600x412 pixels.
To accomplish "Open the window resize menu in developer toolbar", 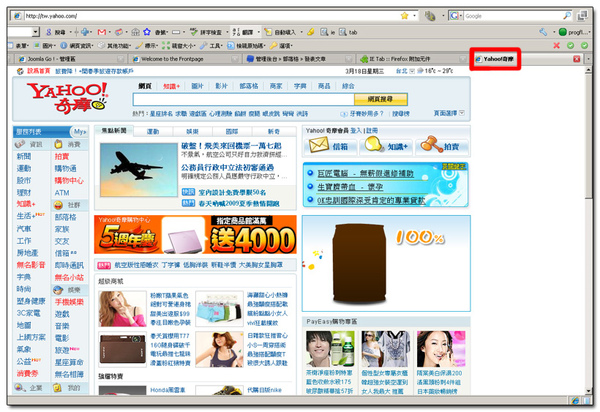I will (x=179, y=46).
